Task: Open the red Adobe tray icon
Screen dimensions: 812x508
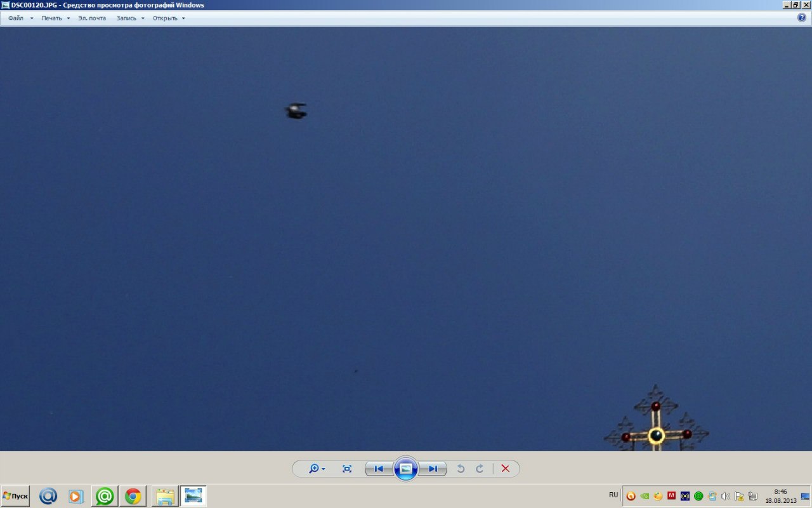Action: tap(672, 496)
